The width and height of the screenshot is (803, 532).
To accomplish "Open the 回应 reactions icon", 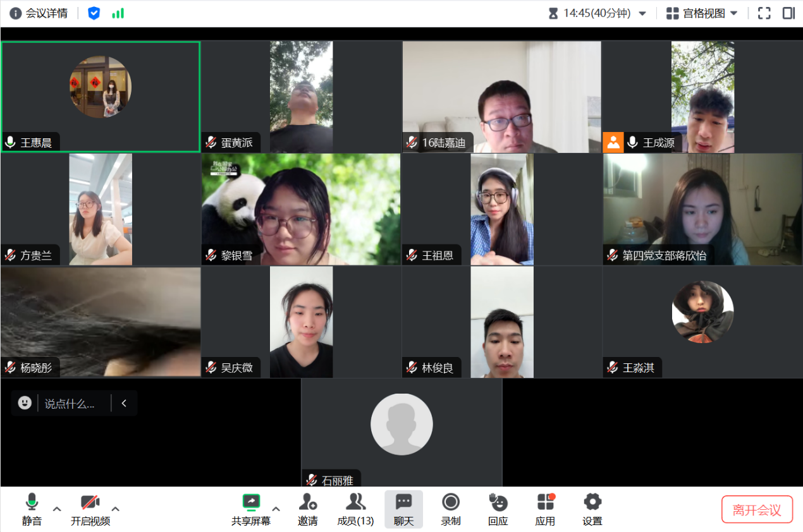I will tap(498, 509).
